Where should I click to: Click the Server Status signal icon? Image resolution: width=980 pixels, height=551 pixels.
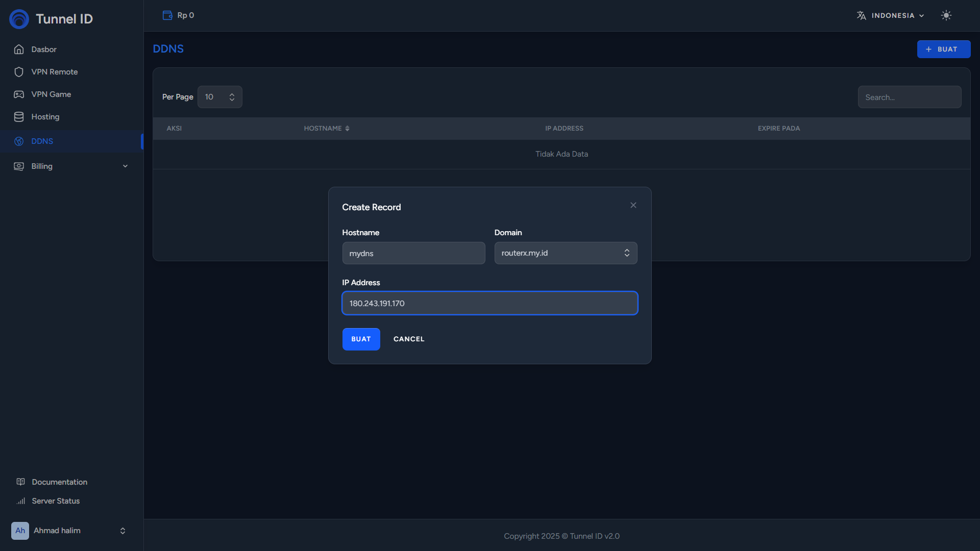tap(21, 501)
